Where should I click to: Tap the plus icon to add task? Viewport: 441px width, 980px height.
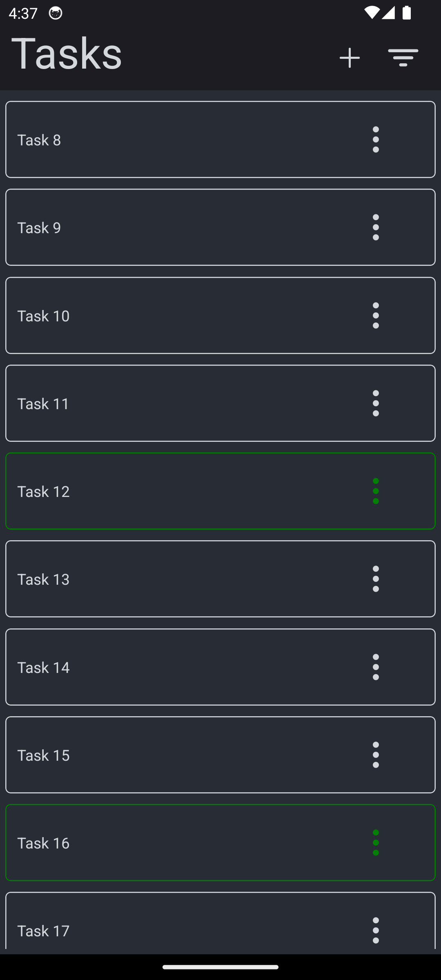coord(350,58)
